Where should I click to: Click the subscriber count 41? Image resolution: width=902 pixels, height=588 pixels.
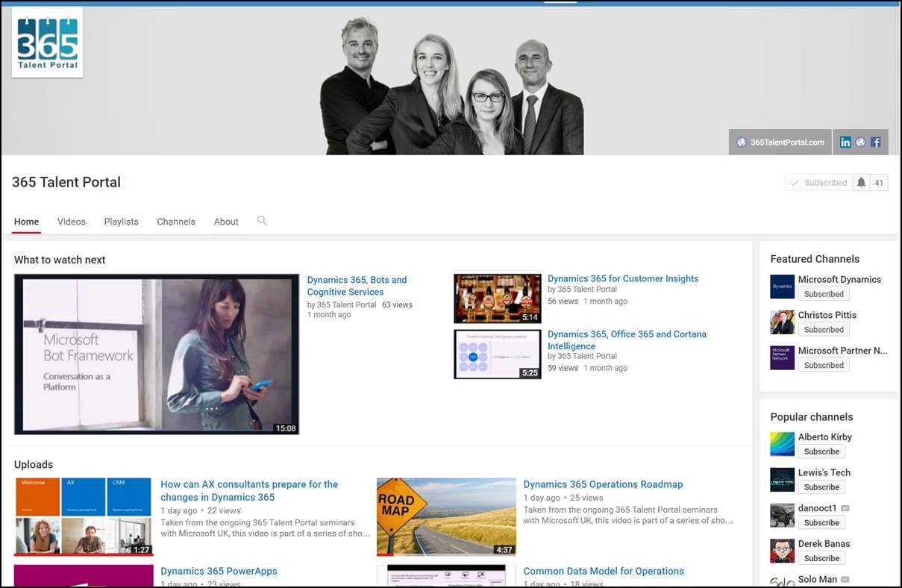point(879,183)
